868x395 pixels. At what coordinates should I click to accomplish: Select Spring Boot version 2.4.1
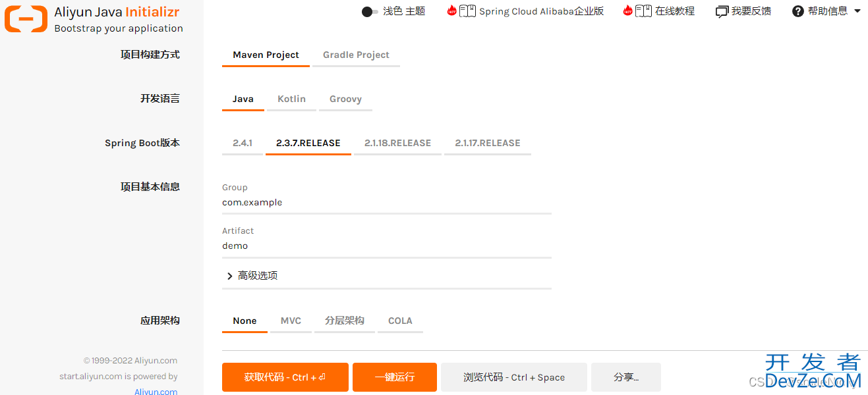(243, 143)
